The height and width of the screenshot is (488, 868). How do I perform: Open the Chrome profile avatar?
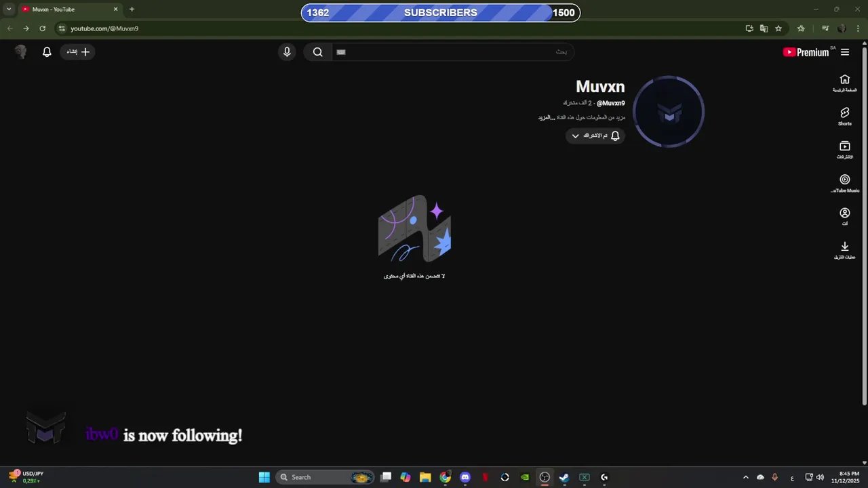pyautogui.click(x=842, y=28)
